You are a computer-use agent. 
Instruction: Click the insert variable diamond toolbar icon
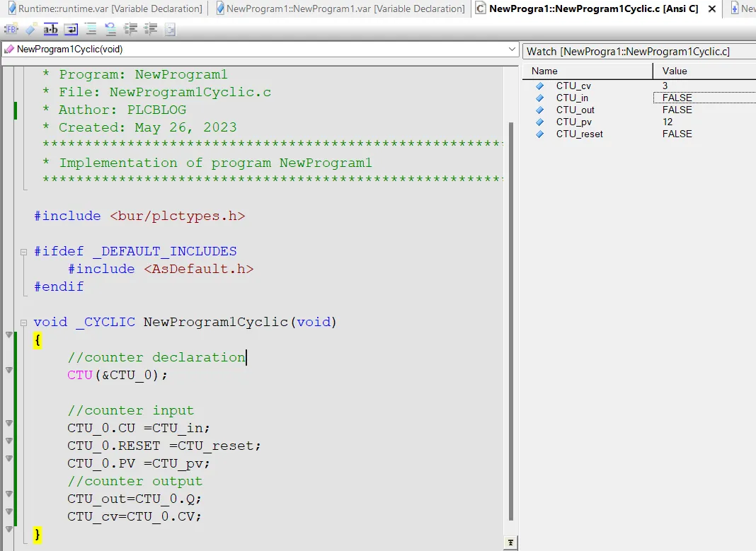point(30,30)
